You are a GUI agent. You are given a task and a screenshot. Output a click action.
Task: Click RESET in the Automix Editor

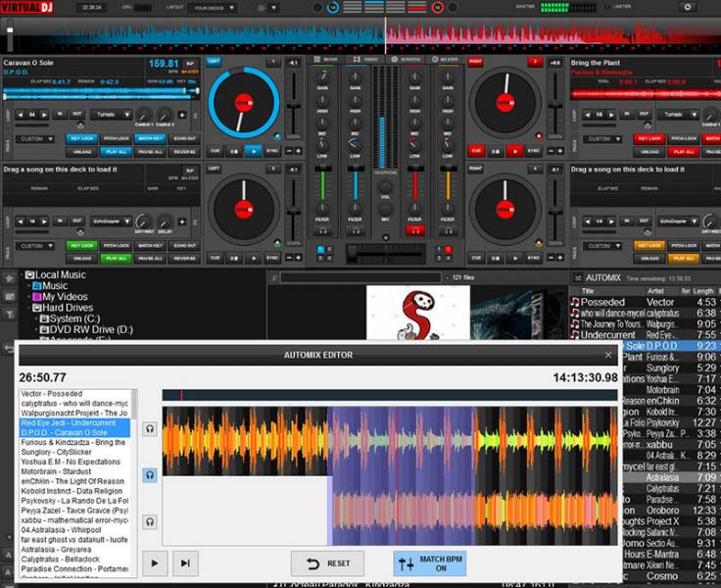click(x=327, y=563)
